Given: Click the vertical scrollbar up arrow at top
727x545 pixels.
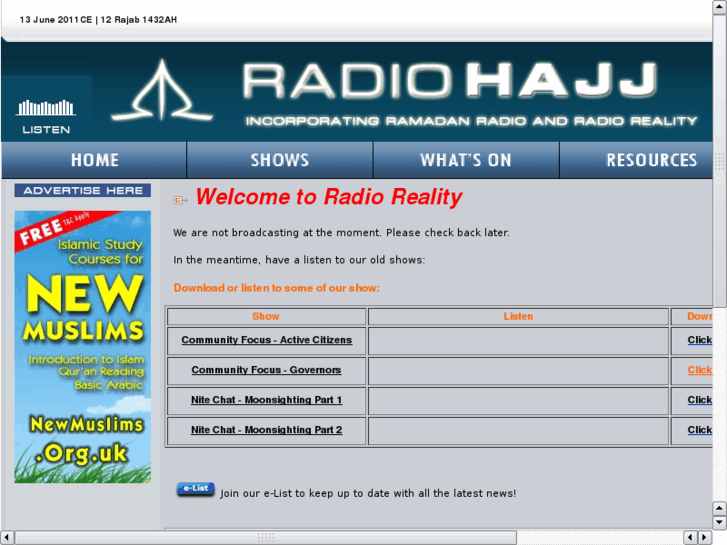Looking at the screenshot, I should pyautogui.click(x=719, y=7).
